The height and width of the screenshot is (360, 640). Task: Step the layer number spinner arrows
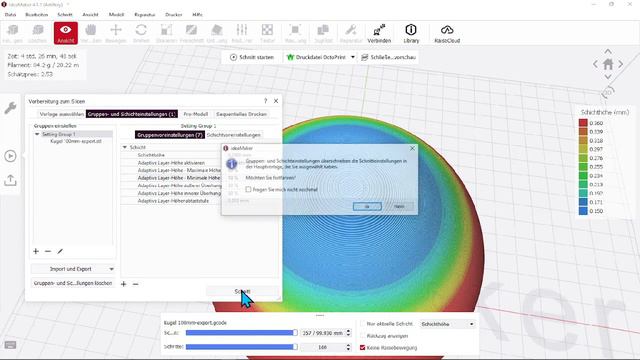(348, 333)
